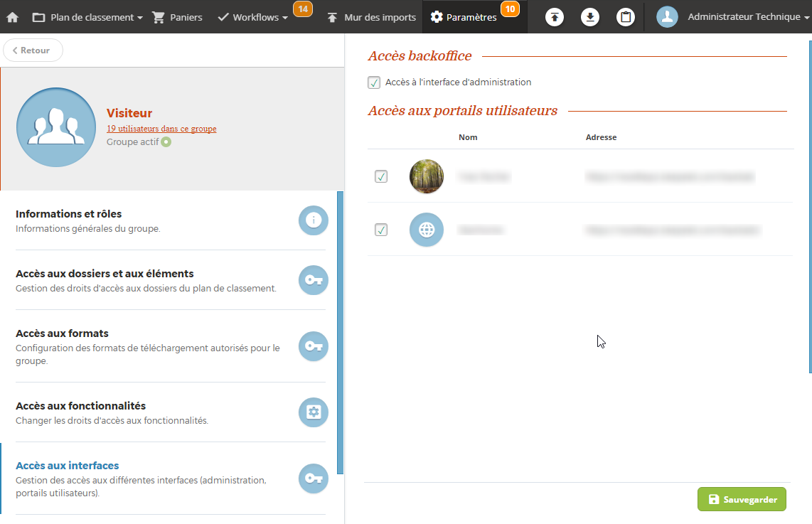Open the clipboard icon in top bar
Screen dimensions: 812x524
tap(626, 17)
